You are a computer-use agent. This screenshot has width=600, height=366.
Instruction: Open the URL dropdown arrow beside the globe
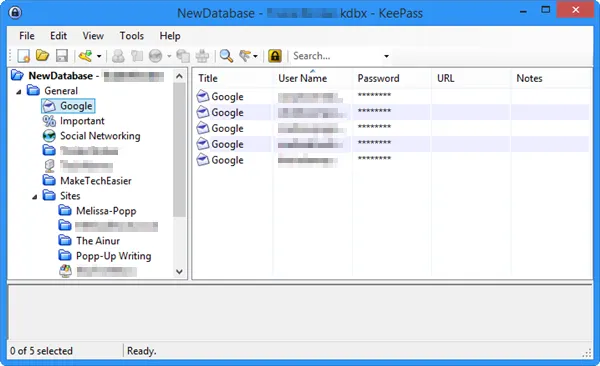click(169, 56)
